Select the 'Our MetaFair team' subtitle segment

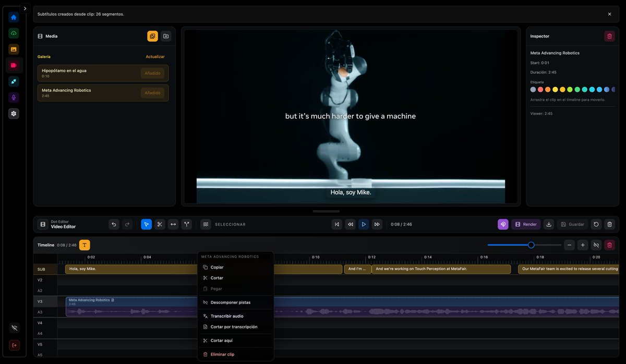[568, 269]
